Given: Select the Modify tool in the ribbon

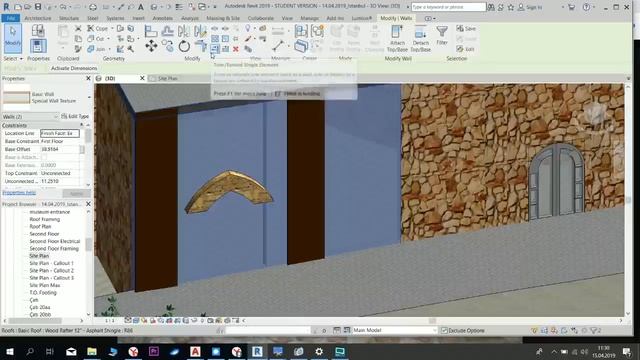Looking at the screenshot, I should 13,38.
